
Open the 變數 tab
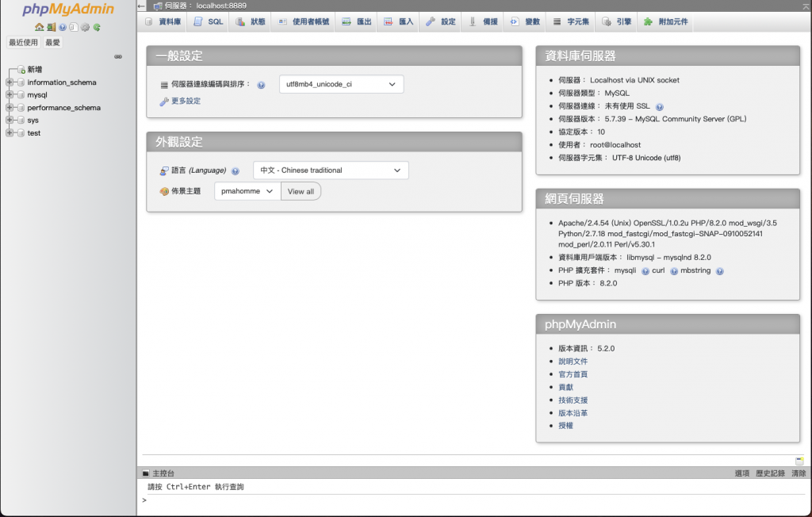pyautogui.click(x=525, y=21)
